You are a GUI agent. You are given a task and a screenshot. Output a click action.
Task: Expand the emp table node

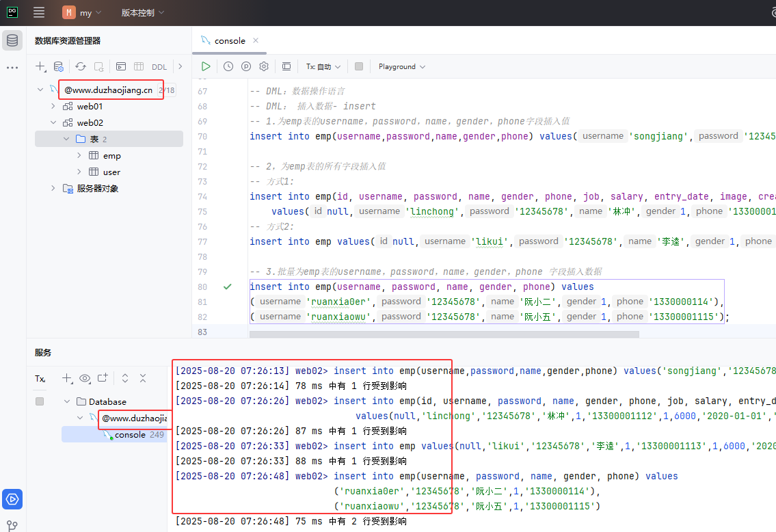tap(79, 156)
